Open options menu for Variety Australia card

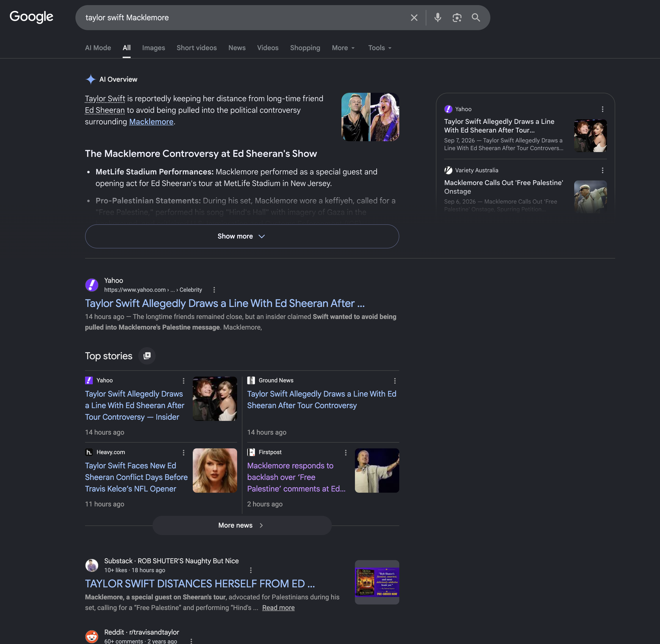coord(602,170)
